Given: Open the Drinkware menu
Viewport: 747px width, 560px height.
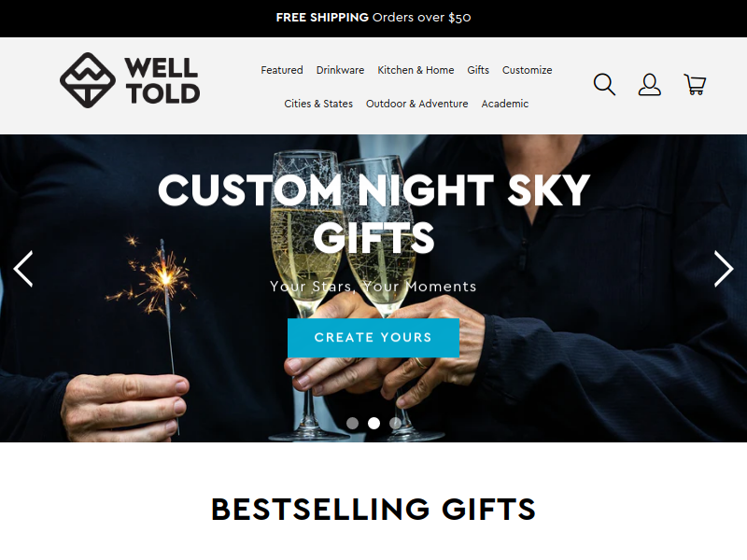Looking at the screenshot, I should pyautogui.click(x=340, y=70).
